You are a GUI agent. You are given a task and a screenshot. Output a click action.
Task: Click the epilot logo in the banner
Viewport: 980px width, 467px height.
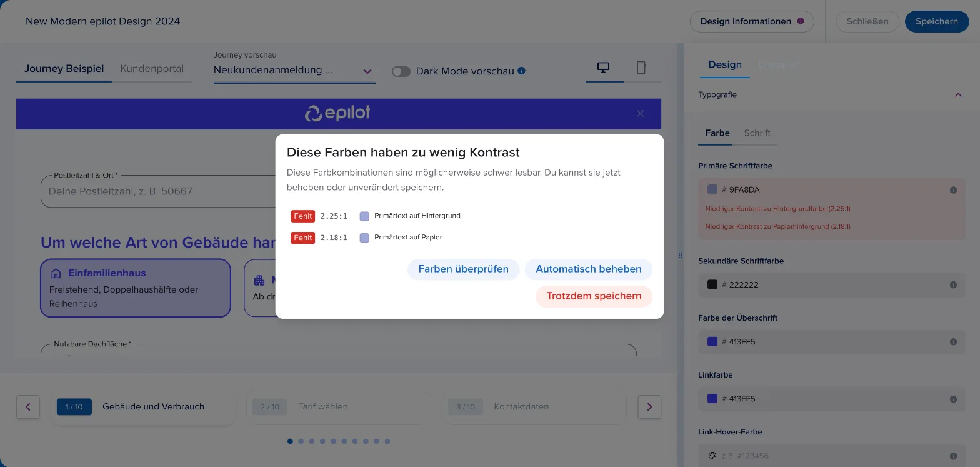point(337,113)
